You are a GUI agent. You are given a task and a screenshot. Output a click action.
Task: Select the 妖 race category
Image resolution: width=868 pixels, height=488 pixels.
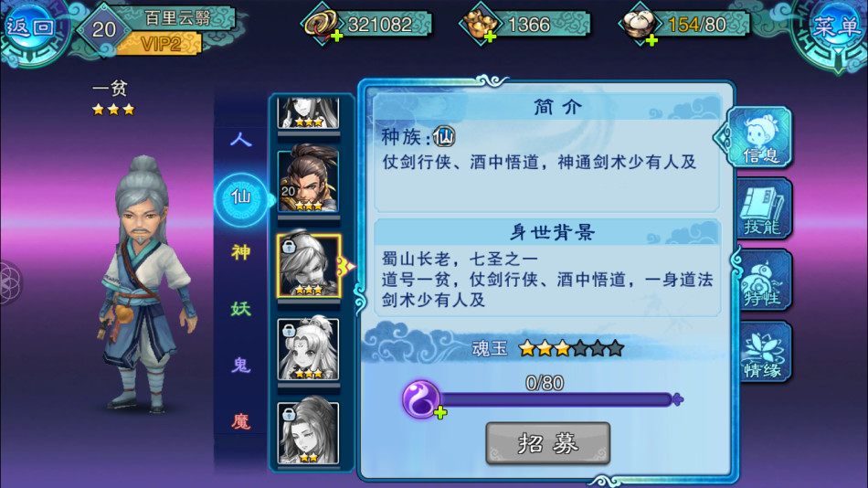241,309
